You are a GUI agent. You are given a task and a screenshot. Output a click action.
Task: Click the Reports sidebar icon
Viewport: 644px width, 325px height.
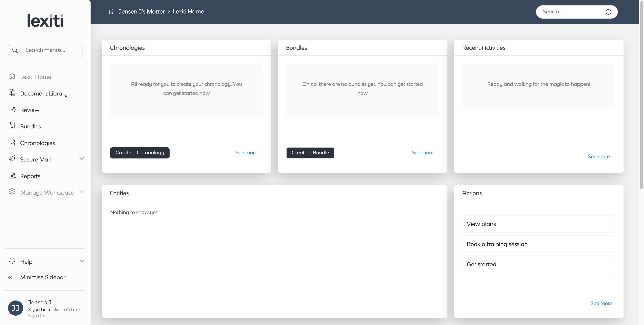(x=12, y=175)
